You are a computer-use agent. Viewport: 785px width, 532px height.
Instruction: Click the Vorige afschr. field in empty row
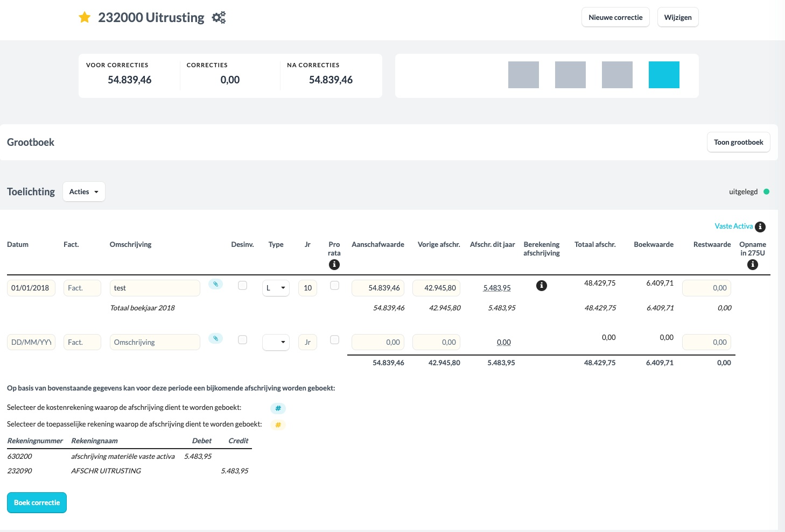point(437,342)
